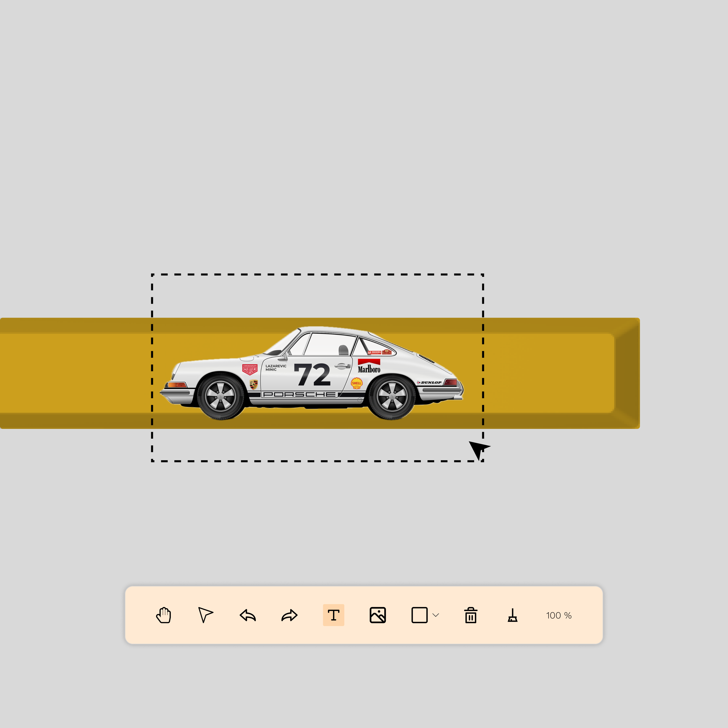Click the yellow rectangular bar shape
This screenshot has height=728, width=728.
pos(320,373)
